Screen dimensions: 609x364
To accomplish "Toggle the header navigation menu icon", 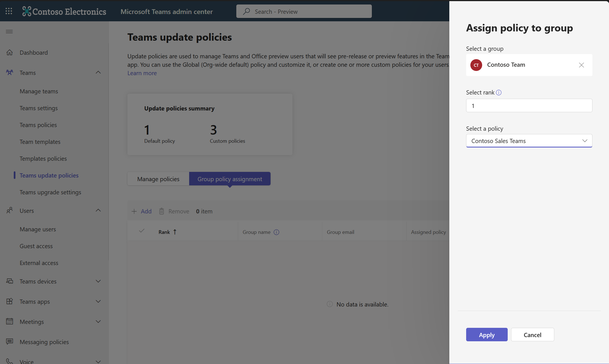I will 9,31.
